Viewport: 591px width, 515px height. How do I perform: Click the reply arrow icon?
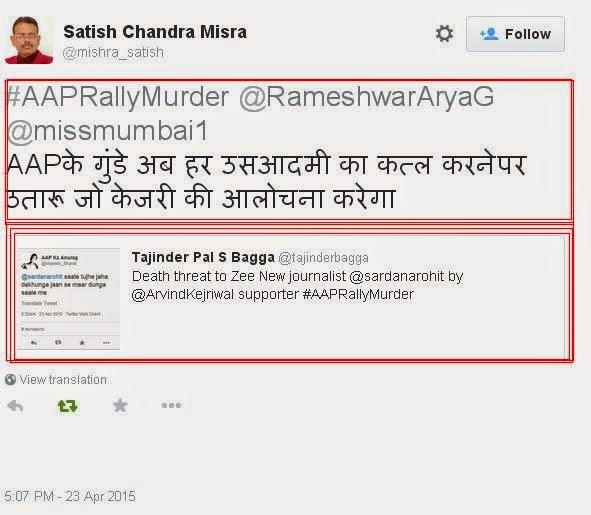[15, 406]
